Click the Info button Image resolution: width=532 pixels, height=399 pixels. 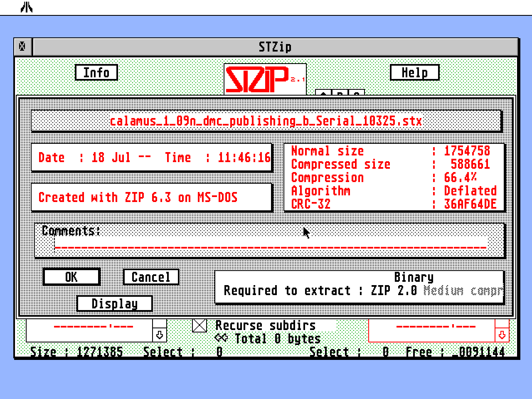pos(96,73)
